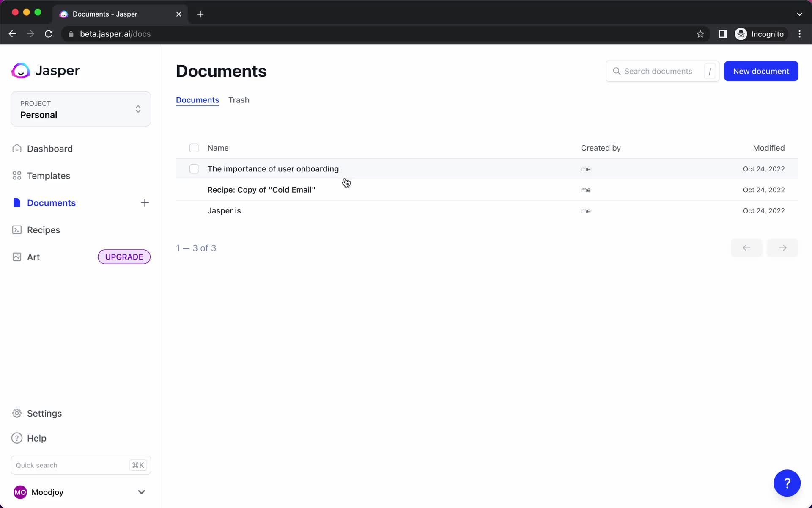Add a document with the sidebar plus icon
Image resolution: width=812 pixels, height=508 pixels.
(x=145, y=203)
